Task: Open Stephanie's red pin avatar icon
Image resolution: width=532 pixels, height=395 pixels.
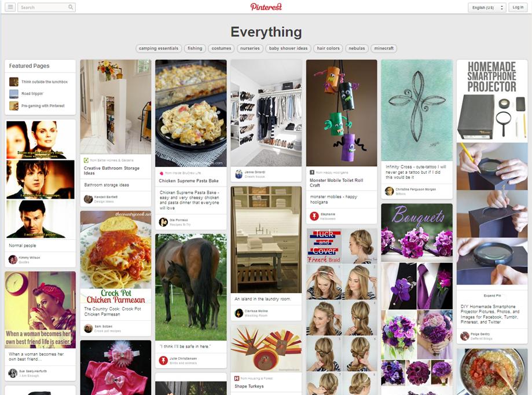Action: 314,216
